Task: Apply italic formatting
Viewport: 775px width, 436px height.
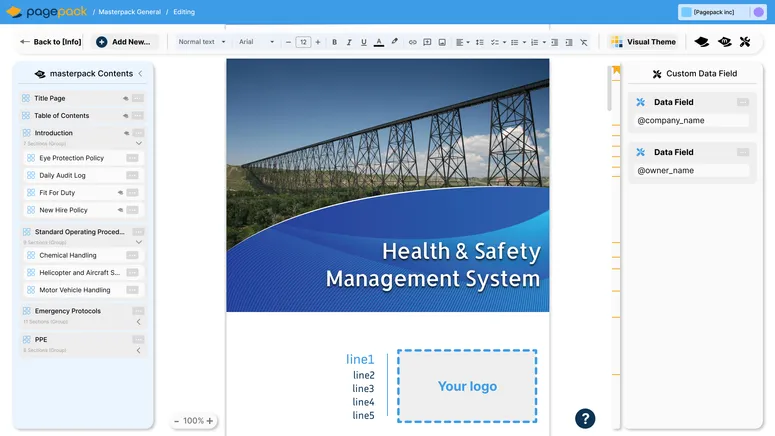Action: pos(349,42)
